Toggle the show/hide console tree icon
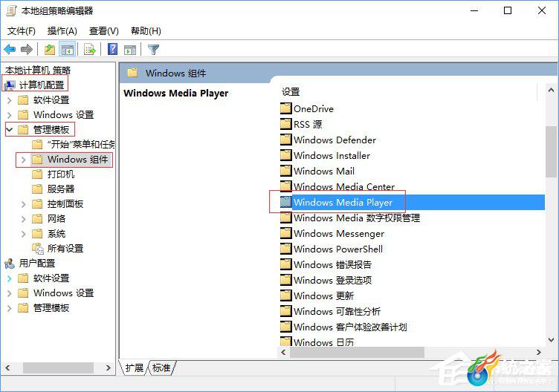 click(68, 49)
